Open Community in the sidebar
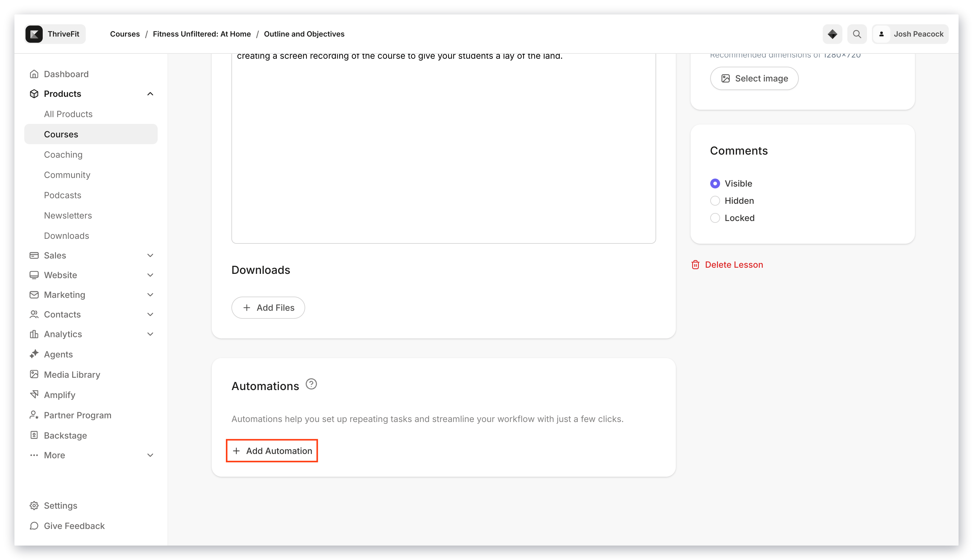The width and height of the screenshot is (973, 560). [91, 175]
